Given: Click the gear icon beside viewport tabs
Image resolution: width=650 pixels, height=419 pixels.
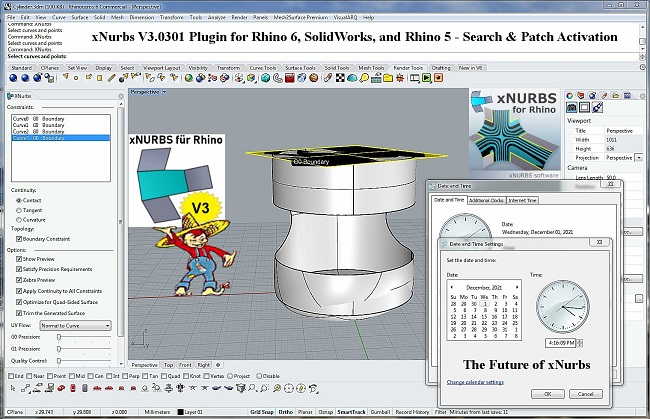Looking at the screenshot, I should (218, 365).
